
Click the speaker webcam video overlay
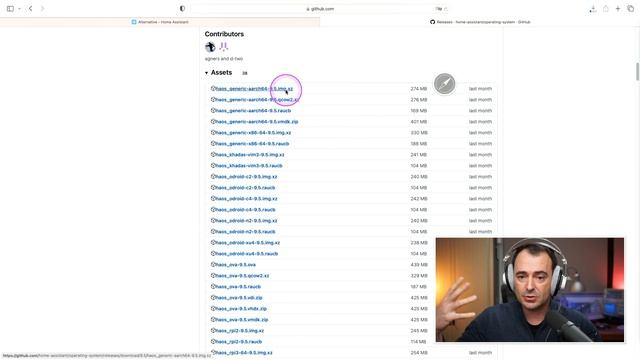[x=530, y=290]
